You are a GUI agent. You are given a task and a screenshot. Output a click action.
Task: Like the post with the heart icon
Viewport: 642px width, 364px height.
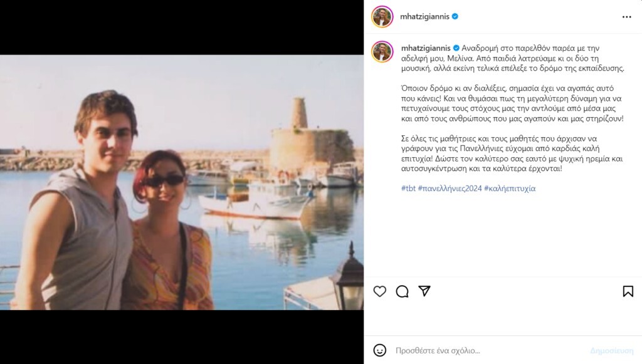click(x=380, y=291)
